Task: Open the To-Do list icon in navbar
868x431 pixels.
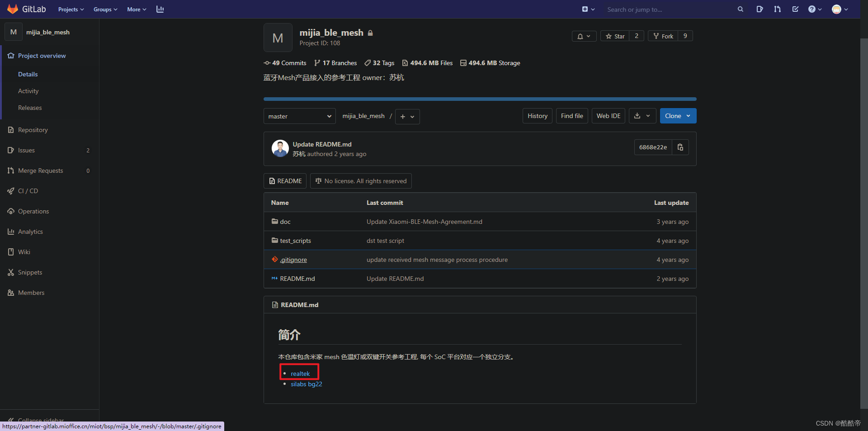Action: point(795,9)
